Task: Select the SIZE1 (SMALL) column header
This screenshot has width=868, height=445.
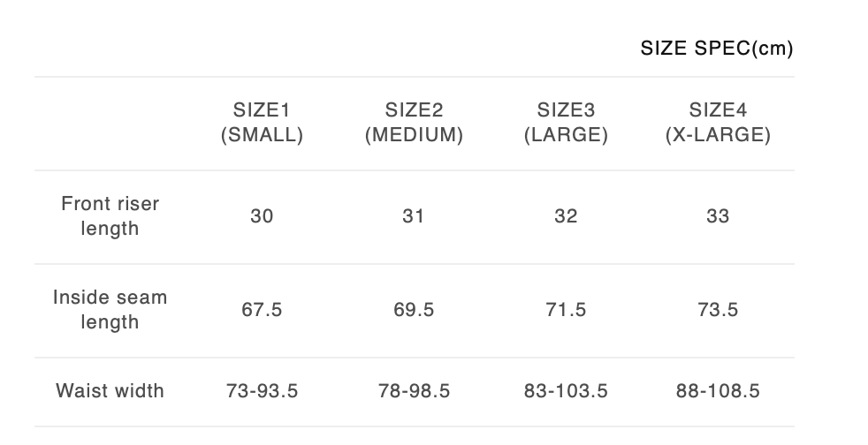Action: click(262, 123)
